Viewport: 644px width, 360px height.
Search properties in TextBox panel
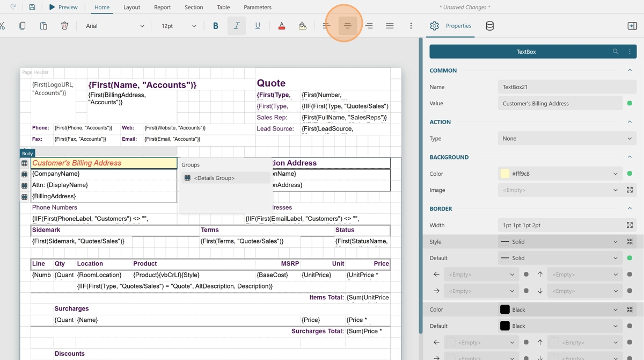pos(616,52)
